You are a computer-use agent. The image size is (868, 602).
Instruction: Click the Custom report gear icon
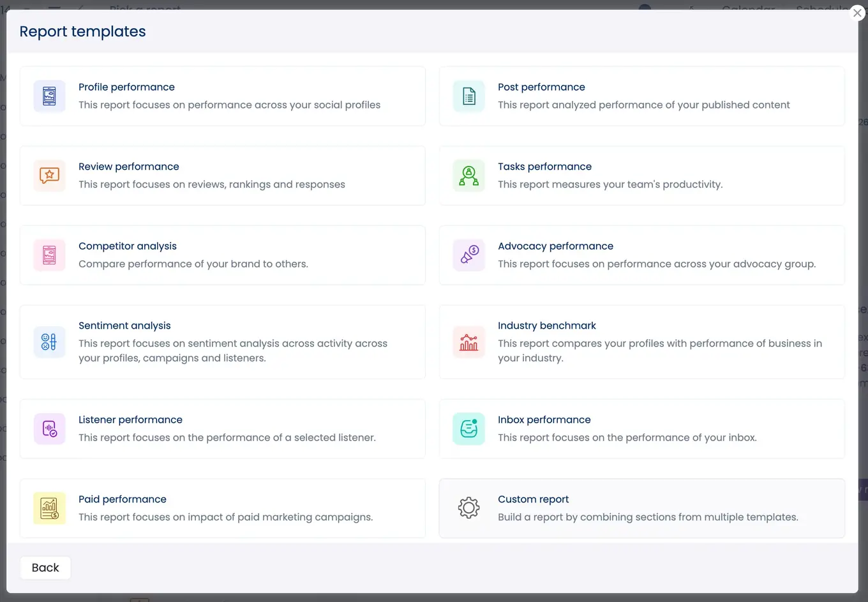(x=468, y=508)
